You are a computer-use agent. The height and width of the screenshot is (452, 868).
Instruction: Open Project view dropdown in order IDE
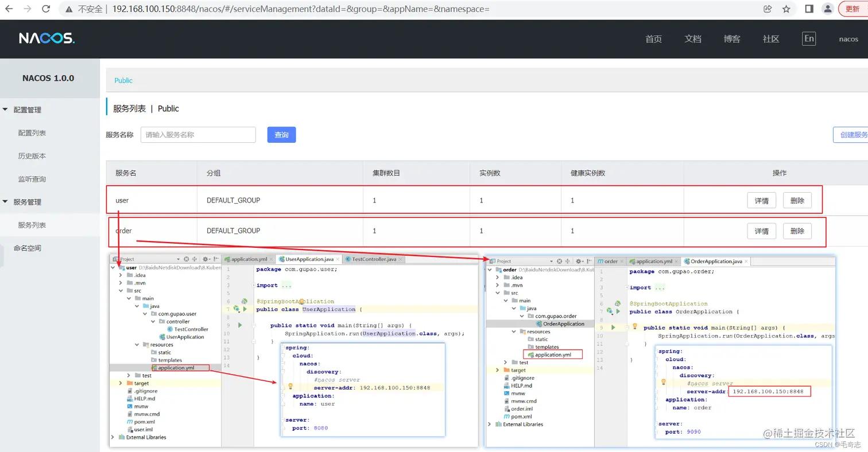[551, 261]
